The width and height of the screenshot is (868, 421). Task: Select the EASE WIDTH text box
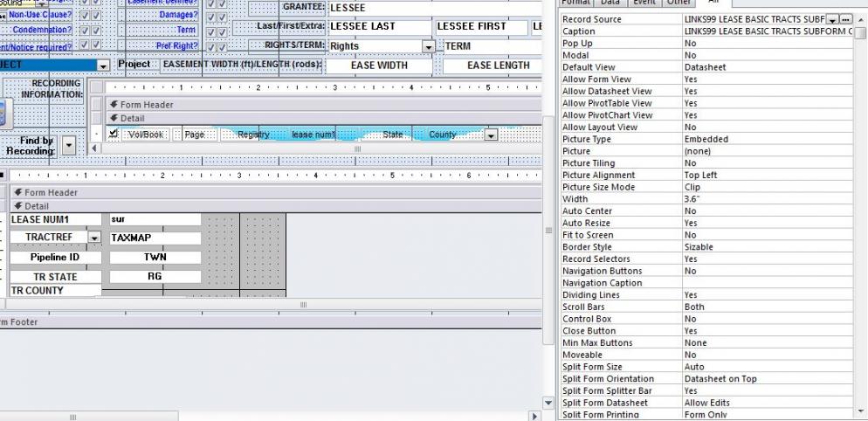[379, 66]
